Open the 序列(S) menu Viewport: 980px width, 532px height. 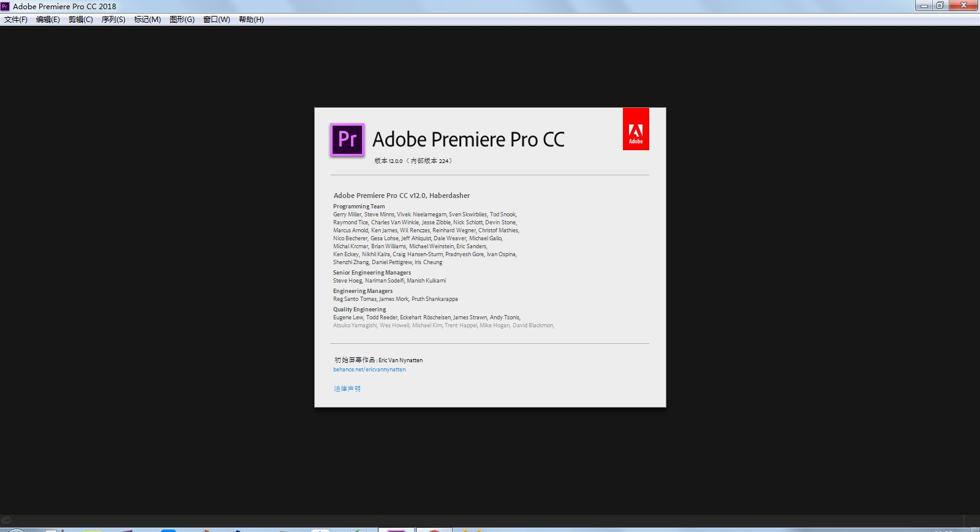(x=113, y=20)
